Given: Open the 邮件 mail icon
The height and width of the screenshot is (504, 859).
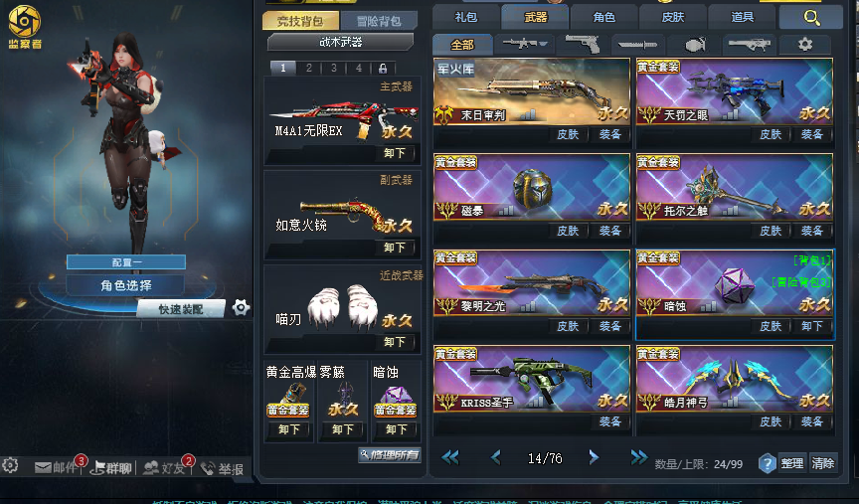Looking at the screenshot, I should [56, 467].
